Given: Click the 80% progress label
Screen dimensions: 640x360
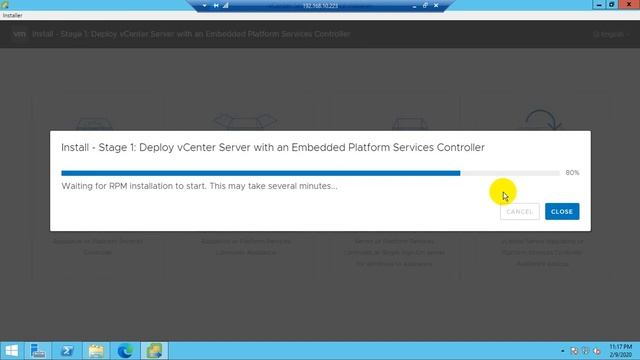Looking at the screenshot, I should (x=572, y=173).
